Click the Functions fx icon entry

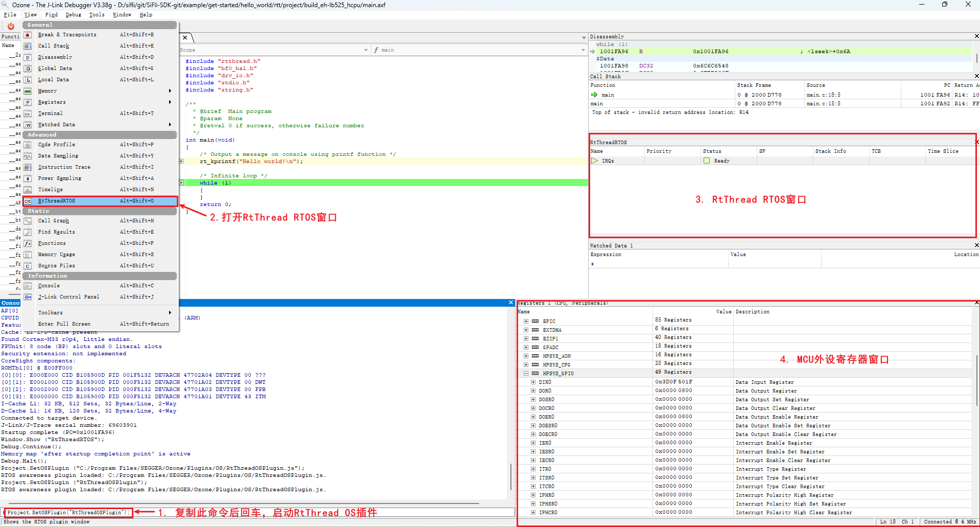point(28,243)
